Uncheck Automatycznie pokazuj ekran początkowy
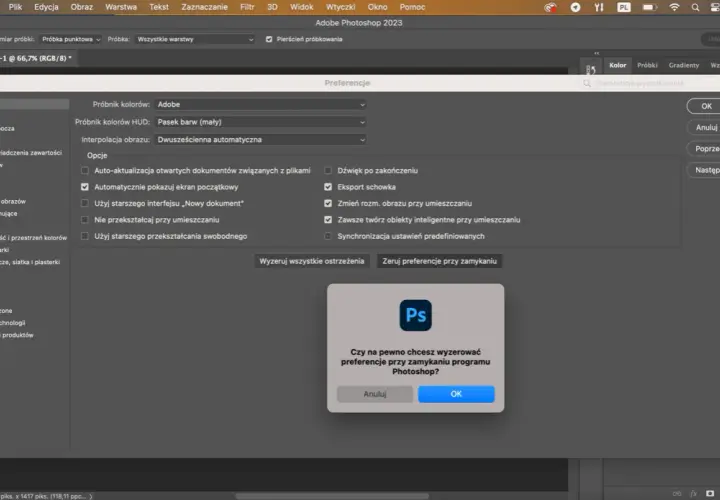This screenshot has width=720, height=500. pyautogui.click(x=85, y=187)
